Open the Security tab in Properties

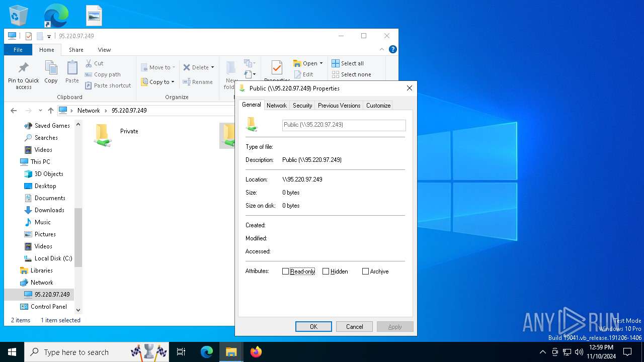pyautogui.click(x=302, y=106)
